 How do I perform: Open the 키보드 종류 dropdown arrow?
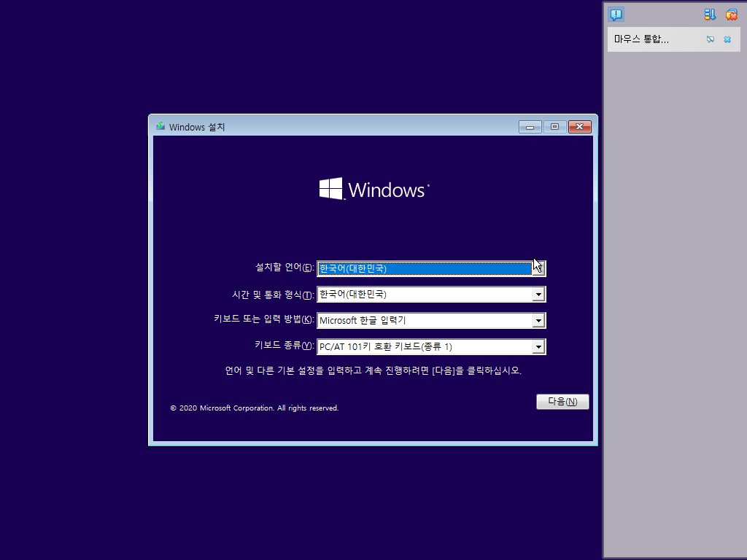click(x=538, y=346)
